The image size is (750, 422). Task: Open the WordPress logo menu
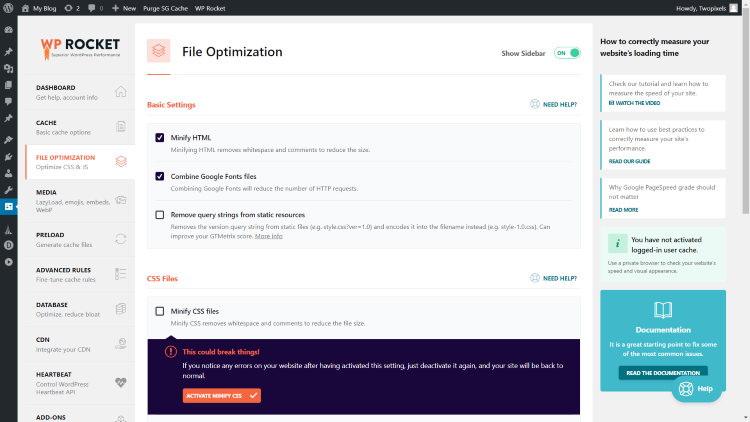[x=8, y=8]
